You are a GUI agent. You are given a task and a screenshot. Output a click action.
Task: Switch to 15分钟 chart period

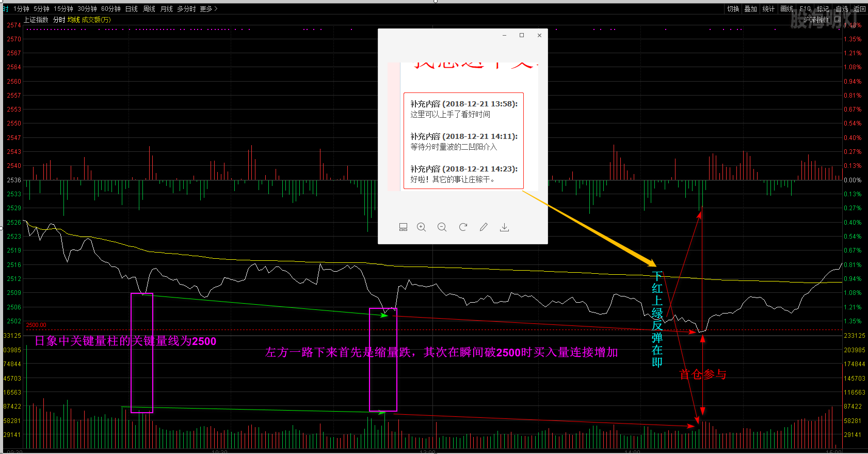[x=63, y=9]
